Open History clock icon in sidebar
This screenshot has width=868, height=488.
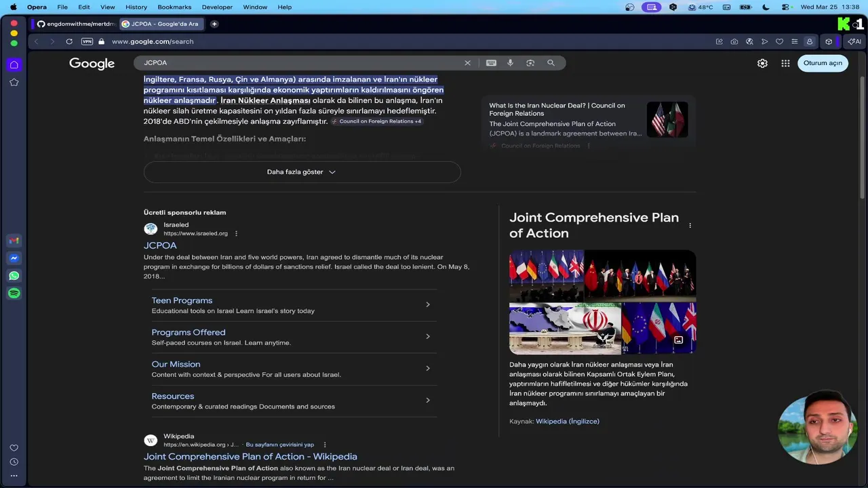tap(14, 462)
